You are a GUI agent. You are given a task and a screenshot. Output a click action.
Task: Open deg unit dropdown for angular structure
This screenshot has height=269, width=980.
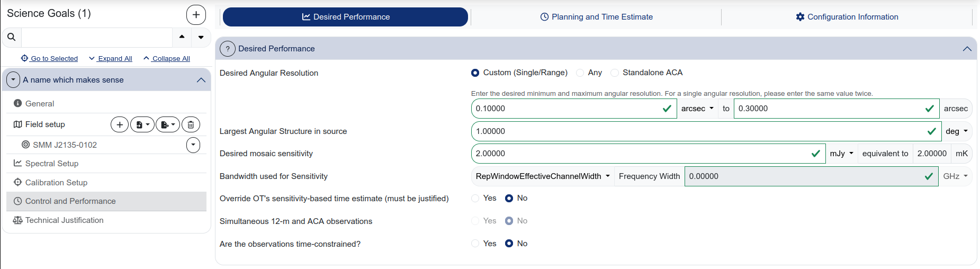(956, 131)
